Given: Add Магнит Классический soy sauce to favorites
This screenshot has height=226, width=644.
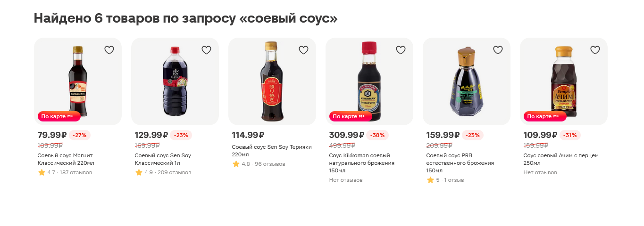Looking at the screenshot, I should 109,50.
